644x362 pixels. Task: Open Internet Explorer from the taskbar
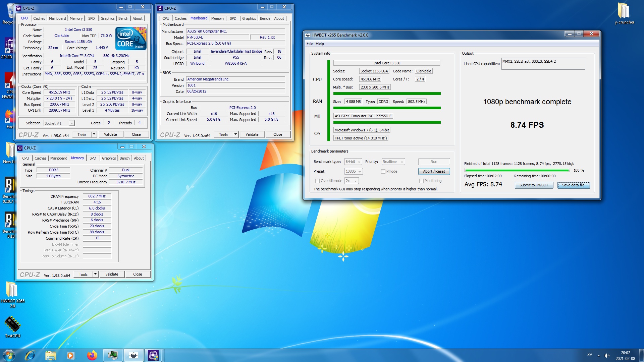(x=30, y=355)
